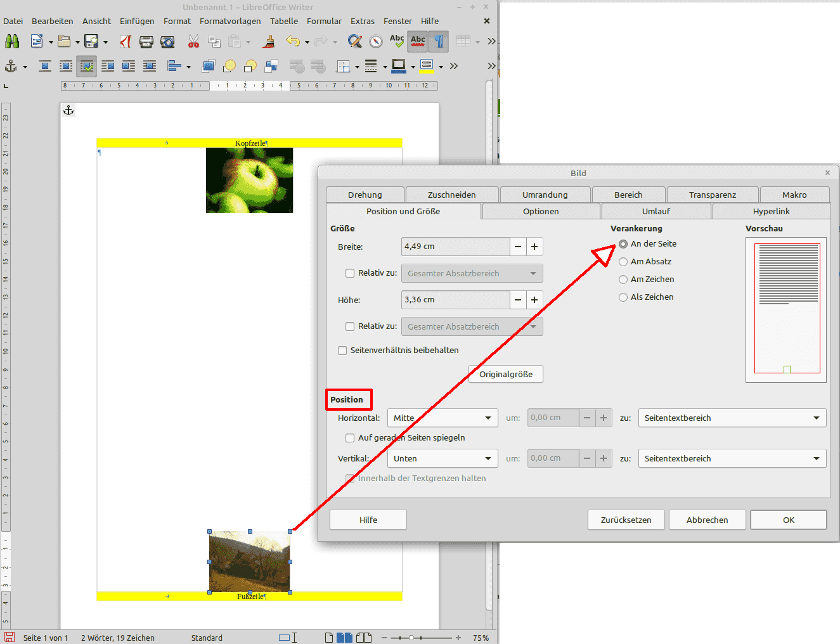Screen dimensions: 840x644
Task: Open the Tabelle menu
Action: 284,21
